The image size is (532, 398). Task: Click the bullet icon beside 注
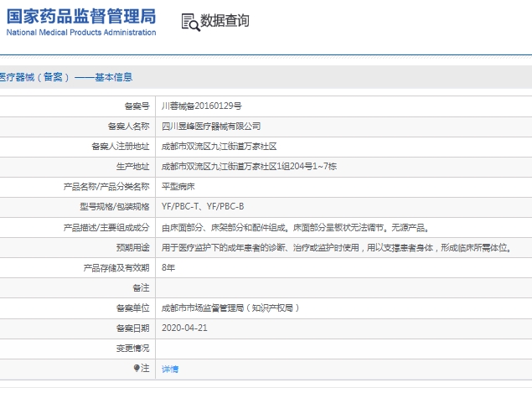(137, 368)
